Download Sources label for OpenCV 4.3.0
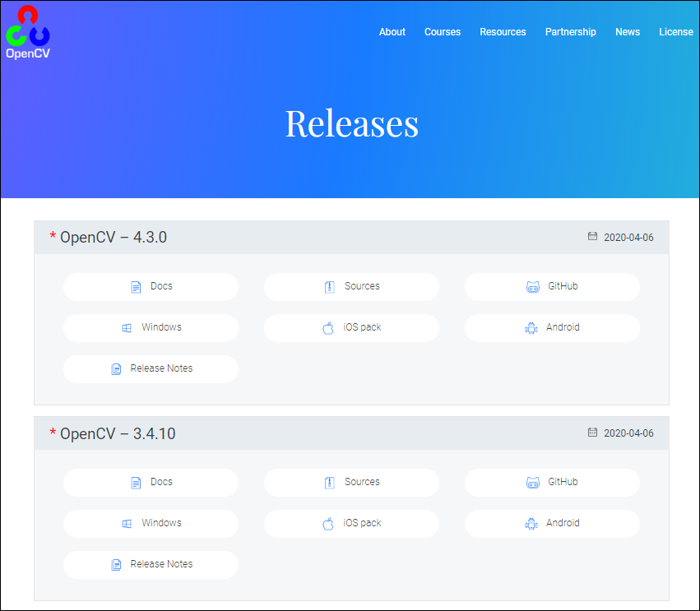700x611 pixels. (362, 286)
